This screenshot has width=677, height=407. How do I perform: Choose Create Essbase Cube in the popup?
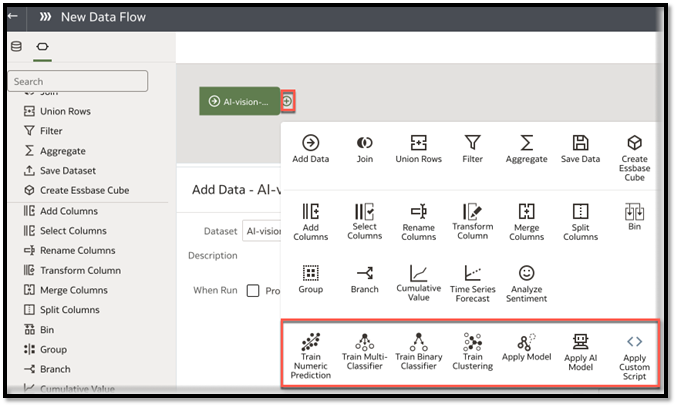(x=634, y=158)
